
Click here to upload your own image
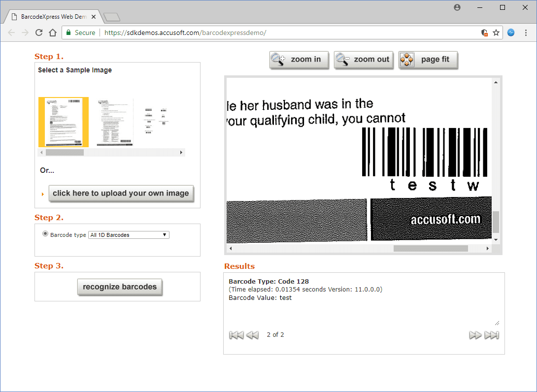tap(121, 194)
